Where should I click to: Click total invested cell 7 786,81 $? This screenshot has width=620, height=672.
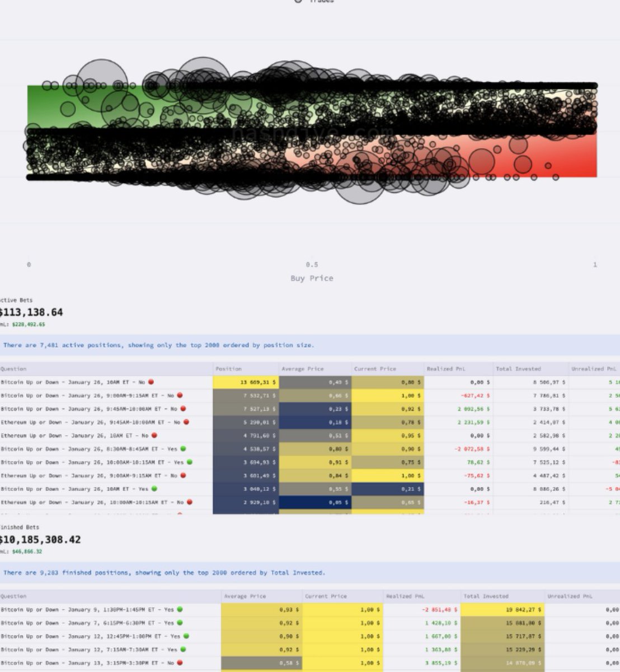(x=530, y=396)
